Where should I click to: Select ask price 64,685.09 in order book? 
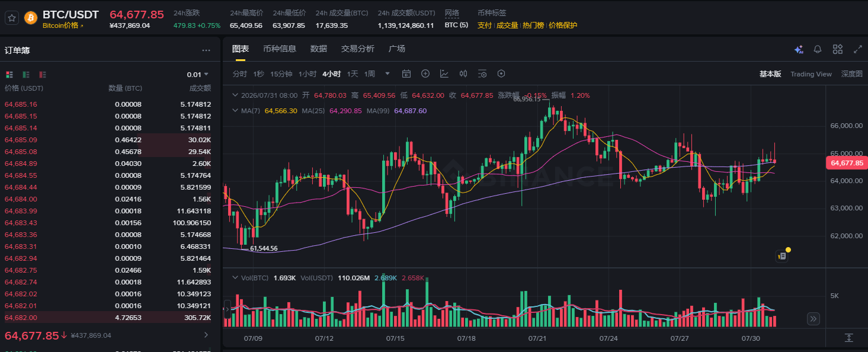pyautogui.click(x=21, y=140)
